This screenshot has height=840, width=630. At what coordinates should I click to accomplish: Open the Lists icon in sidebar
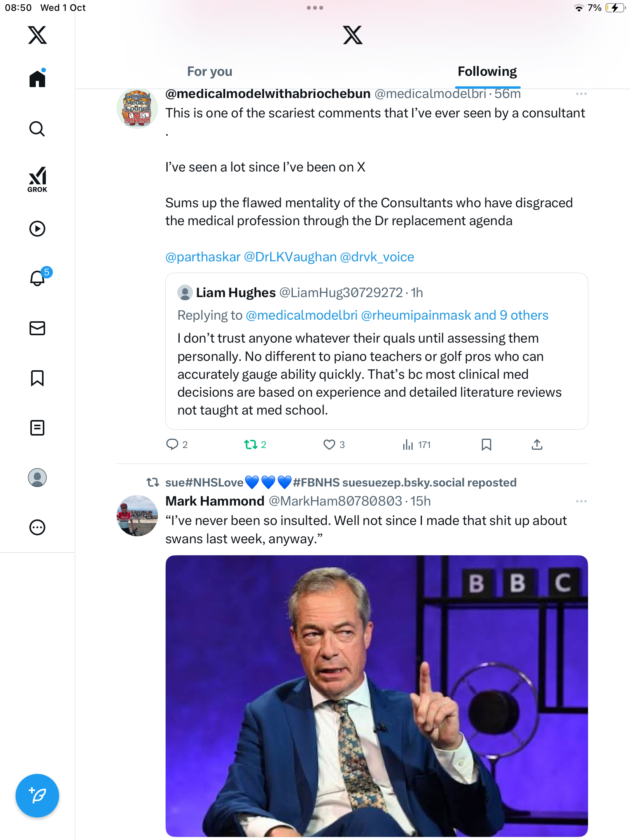[x=37, y=428]
